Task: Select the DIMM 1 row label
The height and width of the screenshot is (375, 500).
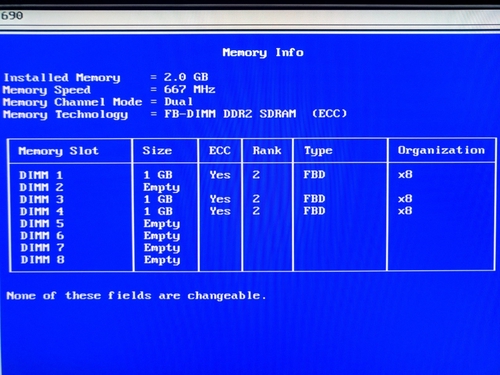Action: click(41, 175)
